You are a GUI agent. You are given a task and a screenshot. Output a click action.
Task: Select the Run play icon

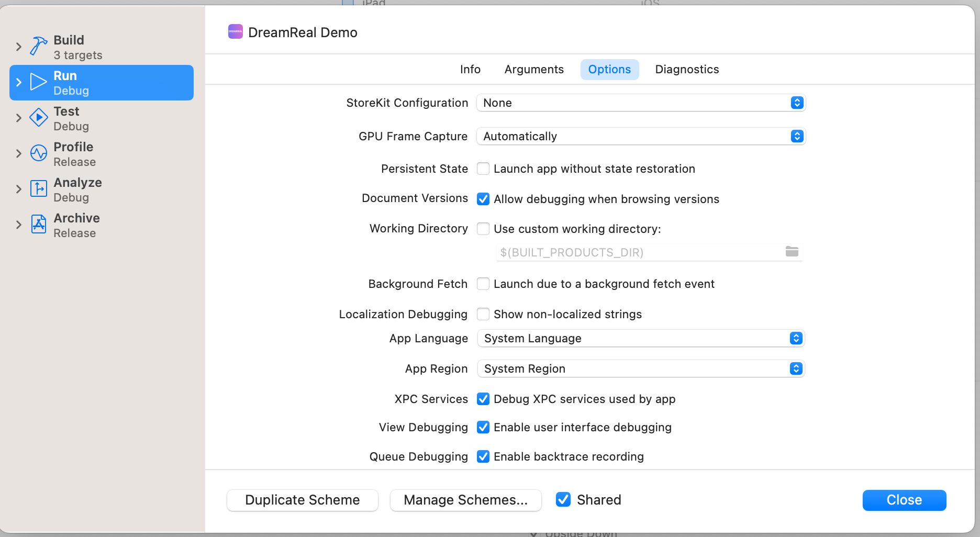(38, 82)
